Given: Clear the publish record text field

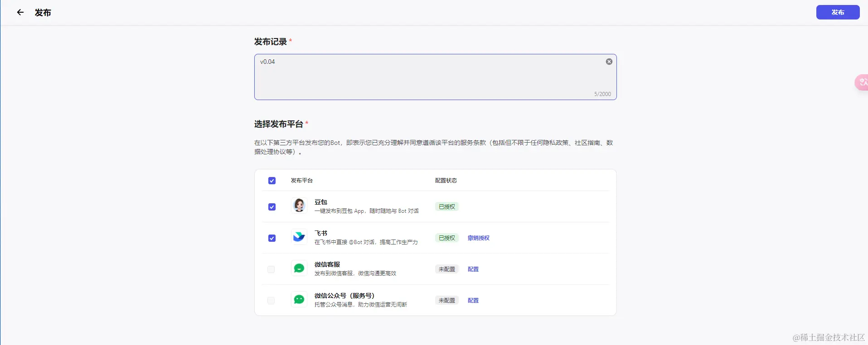Looking at the screenshot, I should point(609,62).
